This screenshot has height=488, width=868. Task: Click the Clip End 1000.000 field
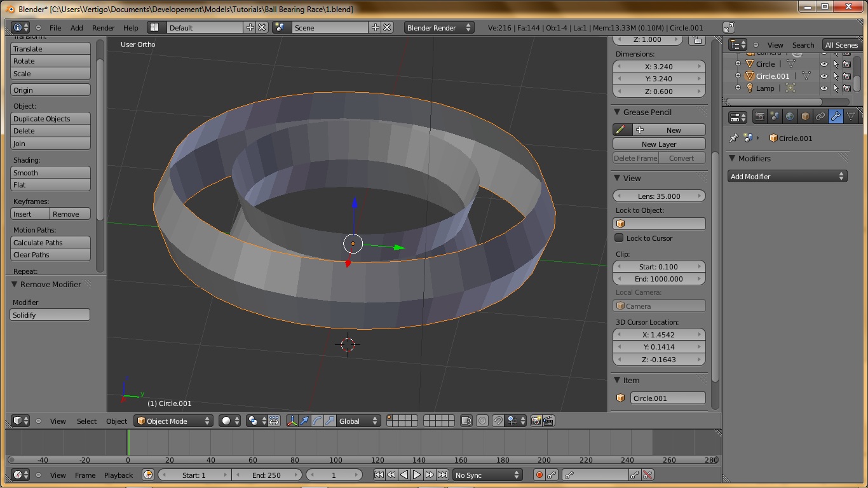click(659, 279)
